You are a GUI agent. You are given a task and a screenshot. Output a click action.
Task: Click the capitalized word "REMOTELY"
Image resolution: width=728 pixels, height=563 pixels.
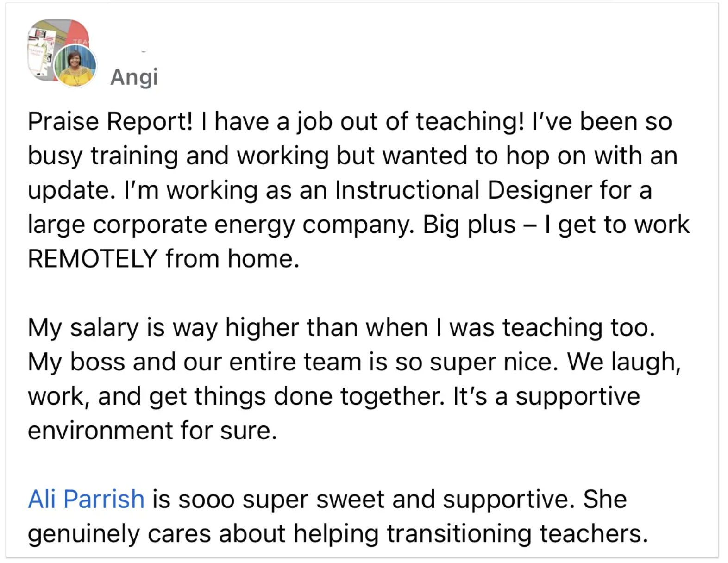pyautogui.click(x=93, y=258)
